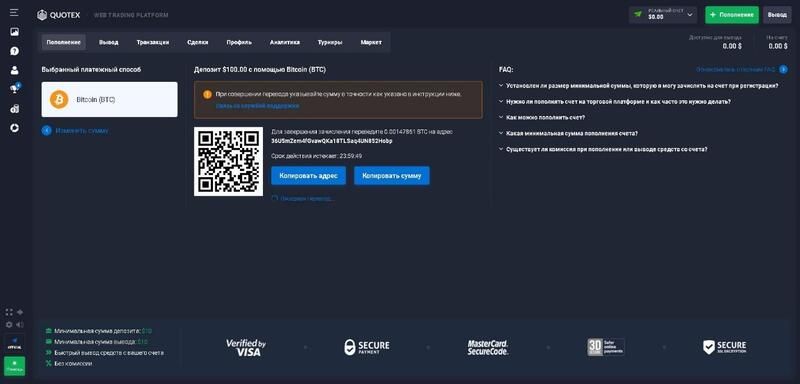This screenshot has height=384, width=800.
Task: Select the Bitcoin (BTC) payment method card
Action: (x=109, y=99)
